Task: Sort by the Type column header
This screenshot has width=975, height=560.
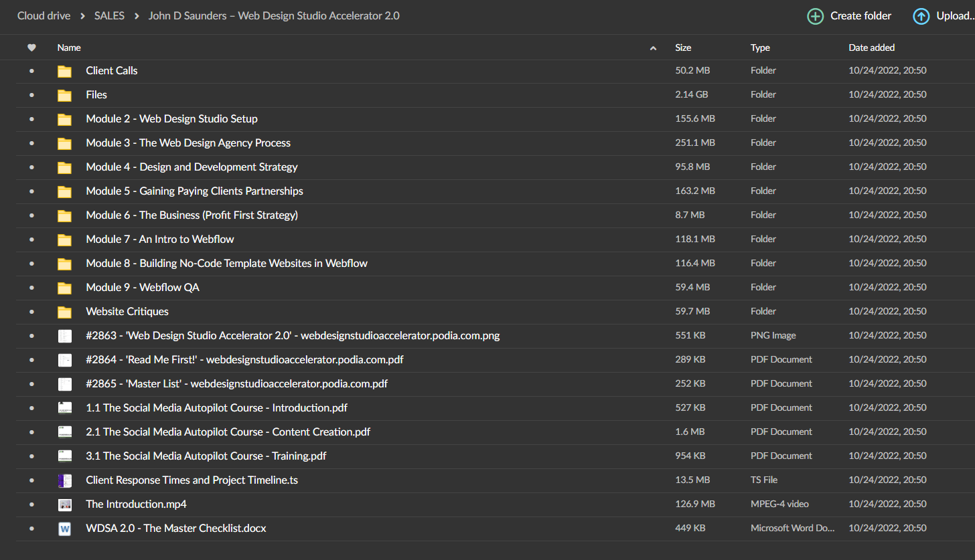Action: point(760,48)
